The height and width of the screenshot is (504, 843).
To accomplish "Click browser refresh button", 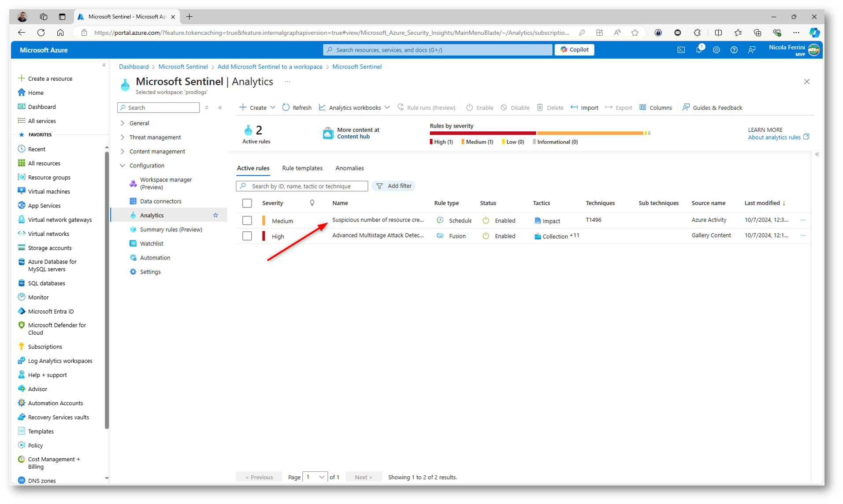I will [x=41, y=33].
